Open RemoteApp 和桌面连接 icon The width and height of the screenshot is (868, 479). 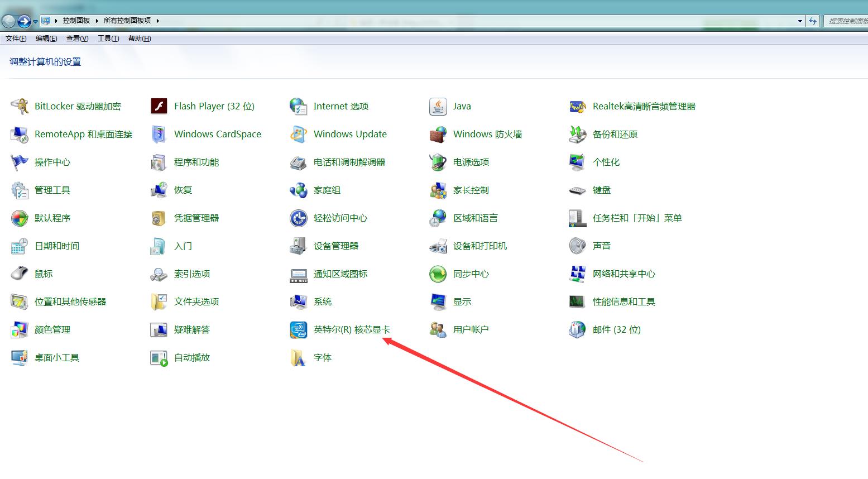click(x=20, y=134)
